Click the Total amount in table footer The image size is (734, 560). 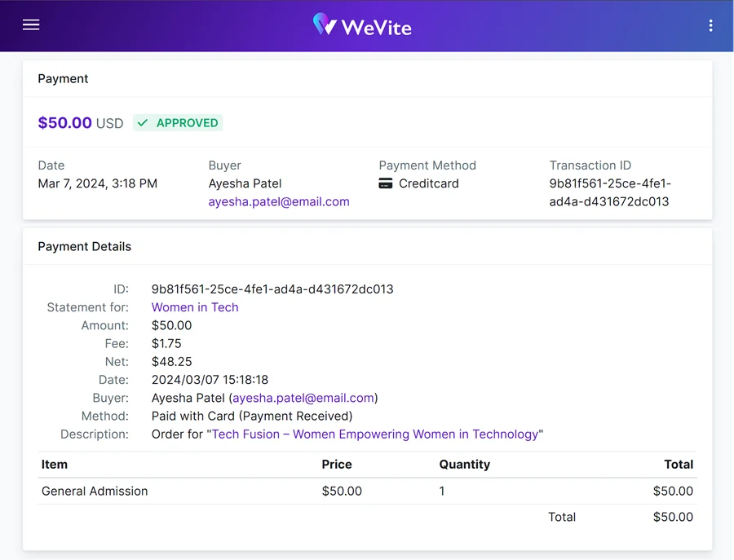(678, 517)
